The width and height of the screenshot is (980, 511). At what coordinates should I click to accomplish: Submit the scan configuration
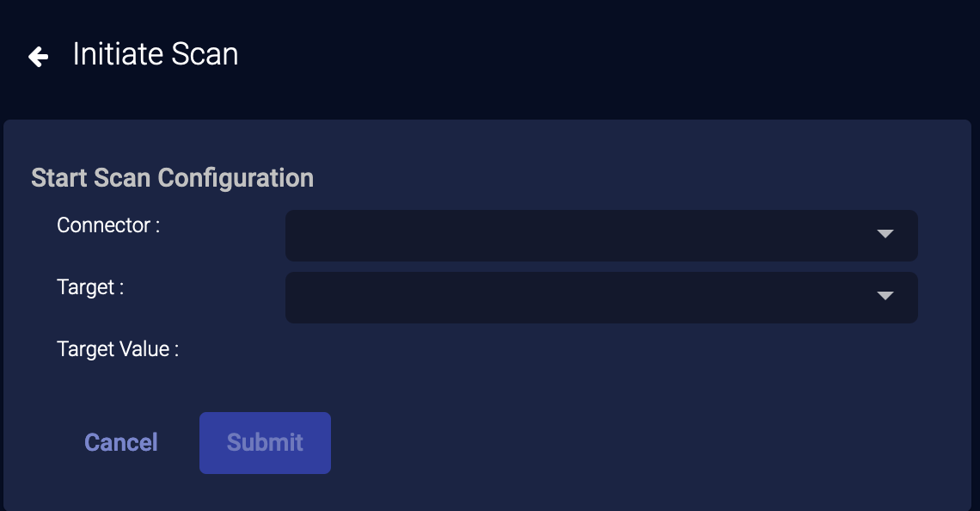click(265, 443)
